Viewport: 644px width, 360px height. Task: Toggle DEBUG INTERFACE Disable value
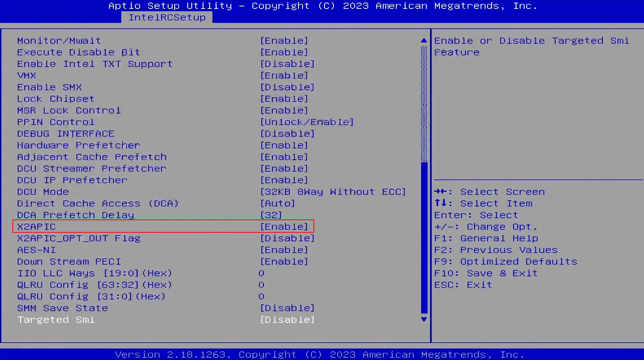[x=287, y=134]
